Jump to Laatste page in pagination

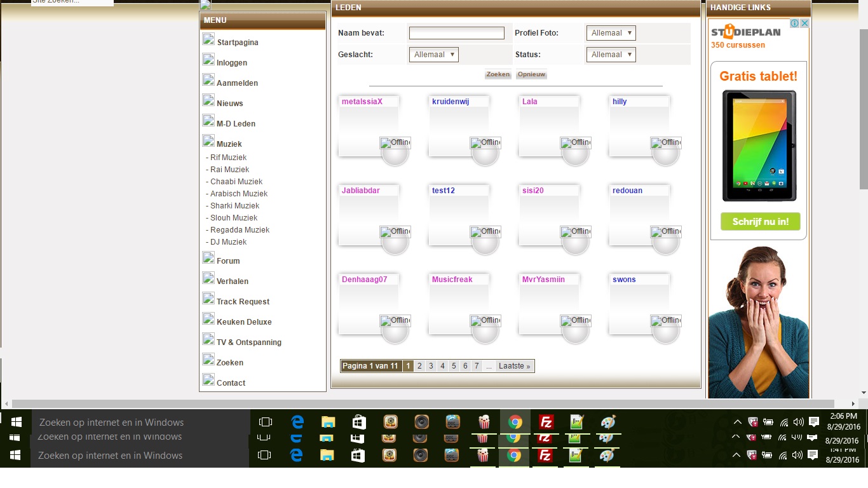514,366
